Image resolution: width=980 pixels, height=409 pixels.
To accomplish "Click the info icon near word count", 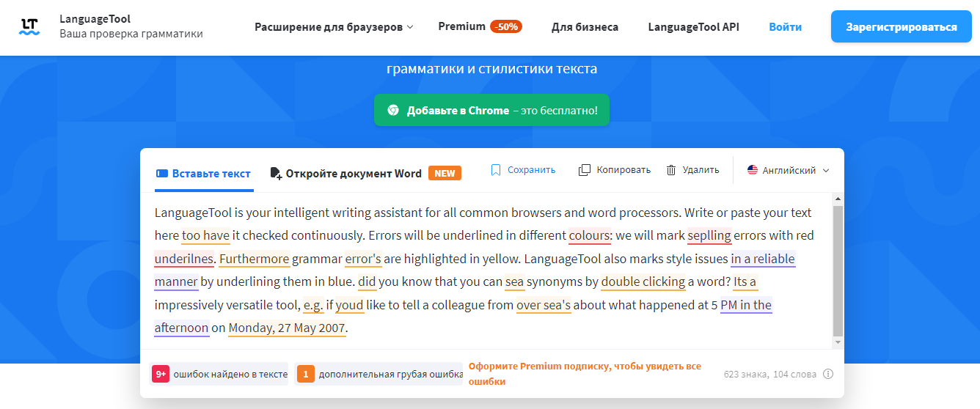I will click(828, 374).
